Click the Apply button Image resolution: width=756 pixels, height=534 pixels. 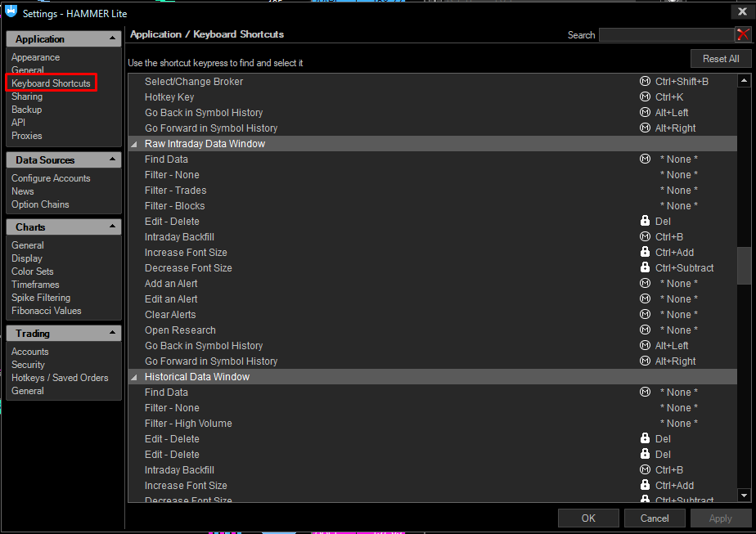click(720, 518)
